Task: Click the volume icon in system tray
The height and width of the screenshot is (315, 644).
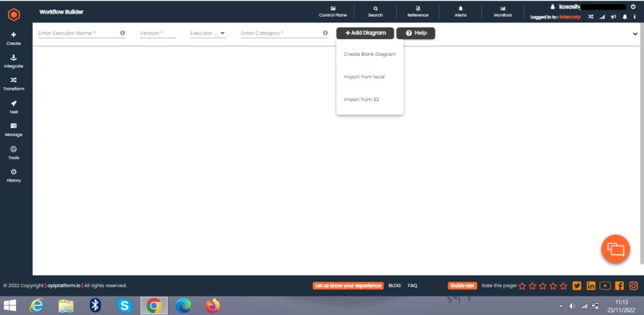Action: coord(572,307)
